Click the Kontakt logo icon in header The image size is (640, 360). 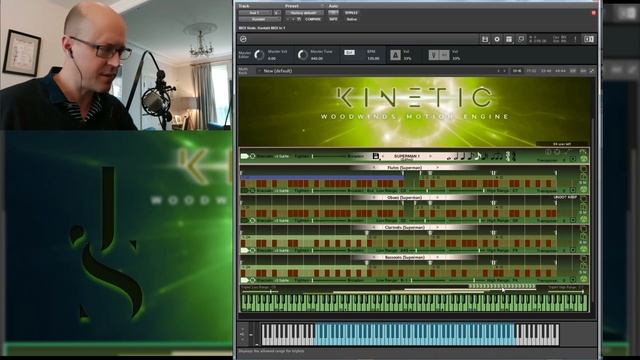243,39
